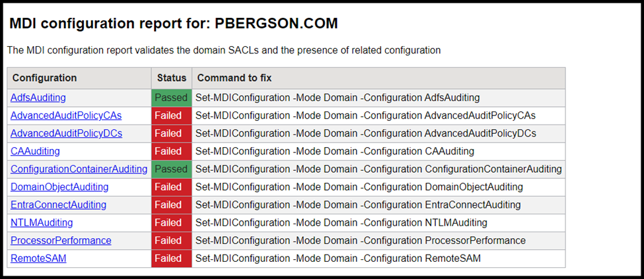Click the Failed status for CAAuditing
The width and height of the screenshot is (644, 279).
171,152
